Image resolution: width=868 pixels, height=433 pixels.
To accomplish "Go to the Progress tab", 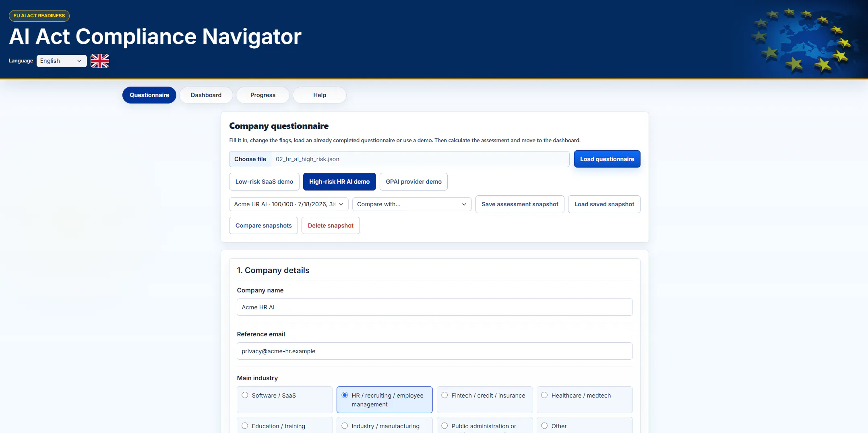I will click(263, 95).
